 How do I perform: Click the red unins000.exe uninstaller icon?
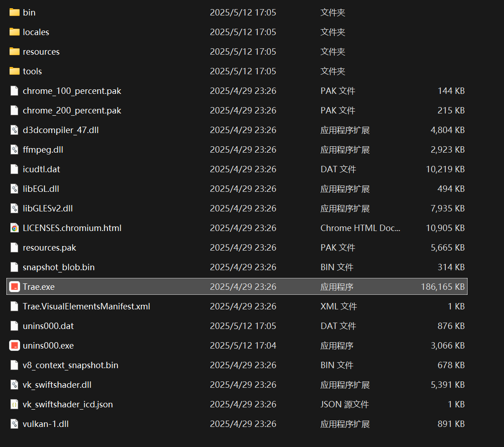point(15,345)
